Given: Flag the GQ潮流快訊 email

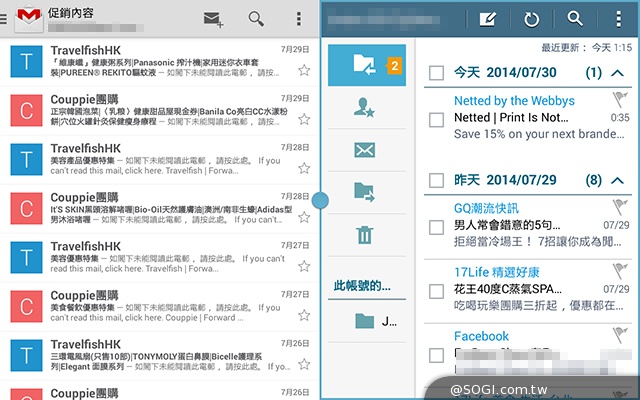Looking at the screenshot, I should (x=620, y=207).
